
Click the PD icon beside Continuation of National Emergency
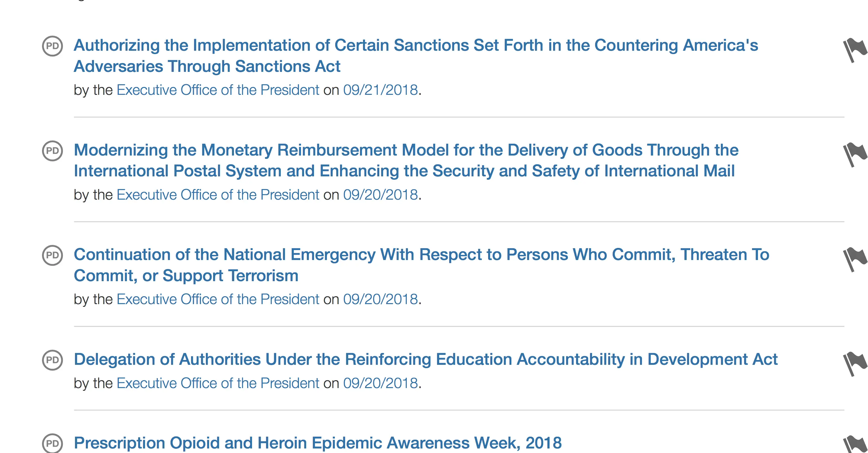pos(52,255)
